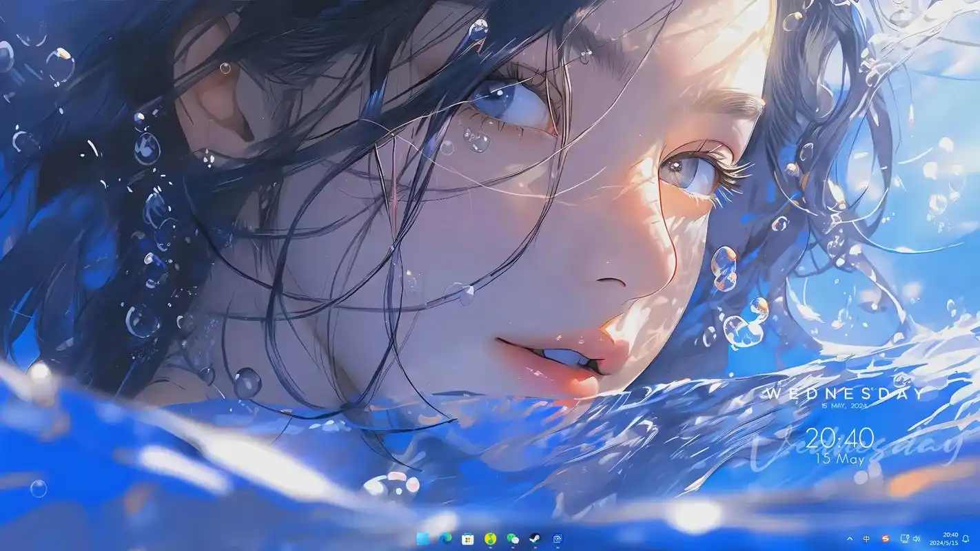Open the Windows Start menu

click(x=422, y=539)
